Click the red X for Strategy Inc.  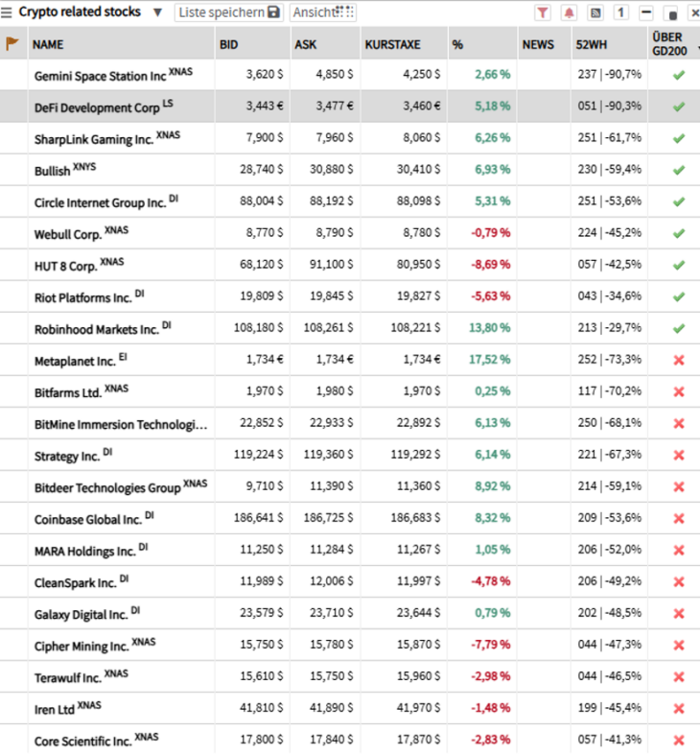pos(679,455)
